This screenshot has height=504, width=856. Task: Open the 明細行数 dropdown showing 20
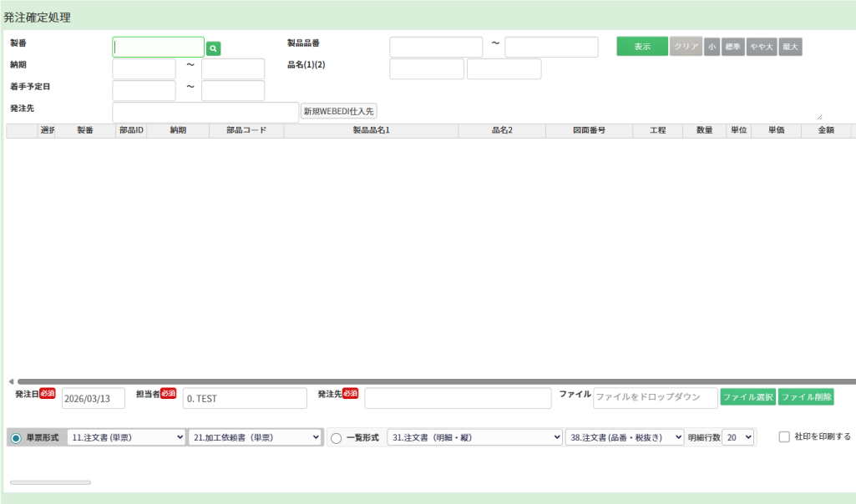[738, 437]
